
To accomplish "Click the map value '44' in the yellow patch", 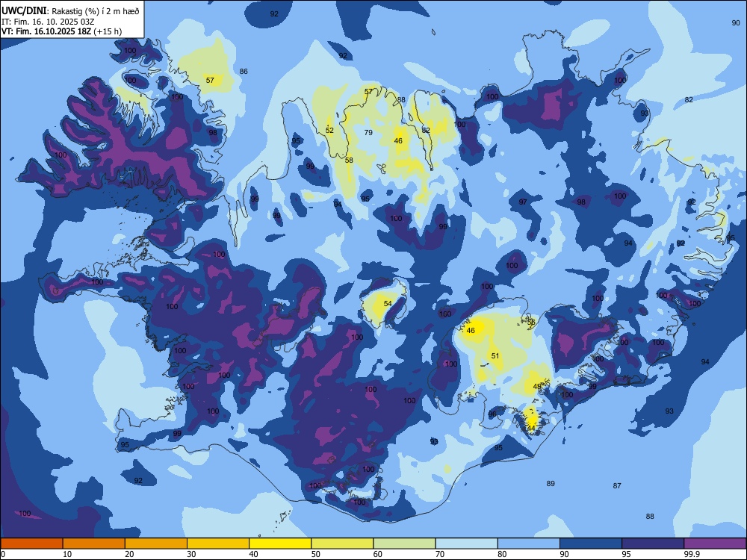I will tap(531, 428).
